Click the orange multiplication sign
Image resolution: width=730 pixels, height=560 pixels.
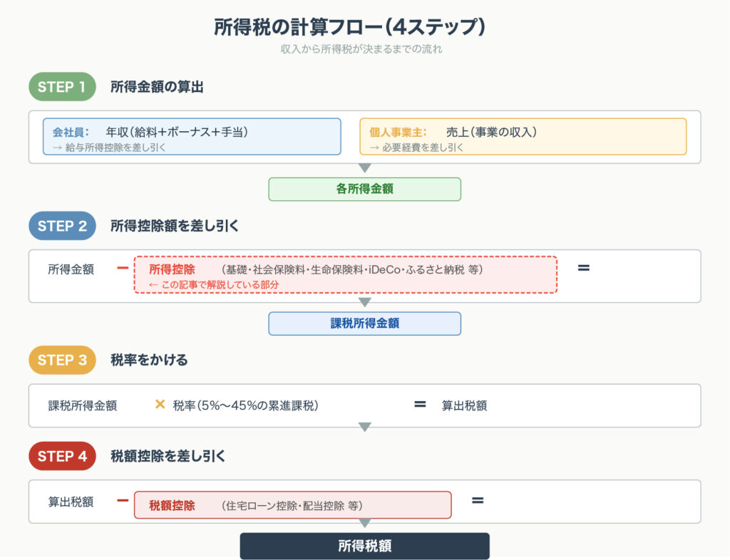tap(160, 404)
